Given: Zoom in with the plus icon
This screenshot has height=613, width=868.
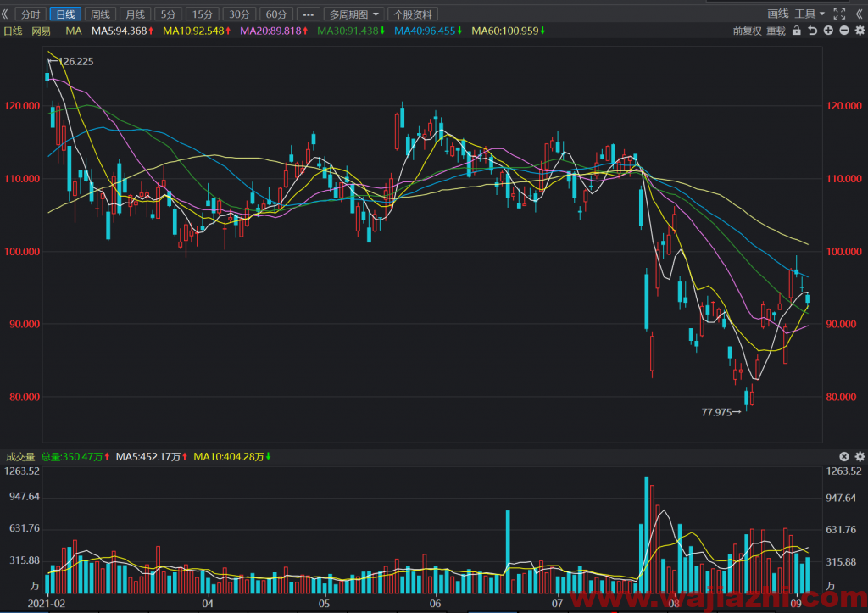Looking at the screenshot, I should (828, 31).
